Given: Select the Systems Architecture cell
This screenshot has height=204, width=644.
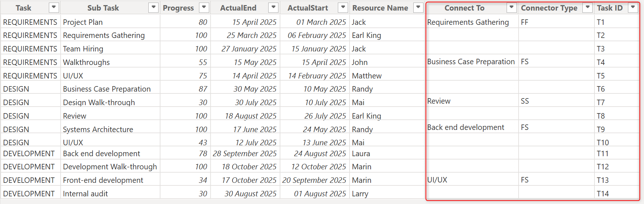Looking at the screenshot, I should coord(98,130).
